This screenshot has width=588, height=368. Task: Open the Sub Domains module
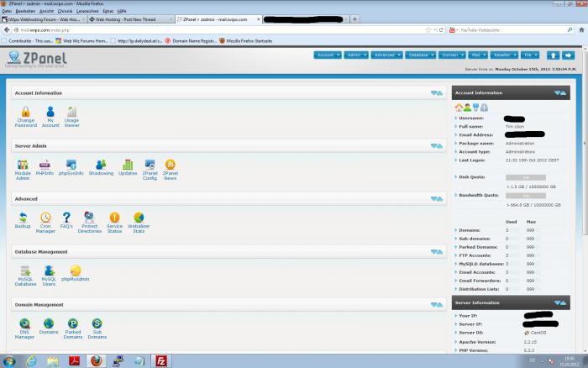click(x=97, y=329)
